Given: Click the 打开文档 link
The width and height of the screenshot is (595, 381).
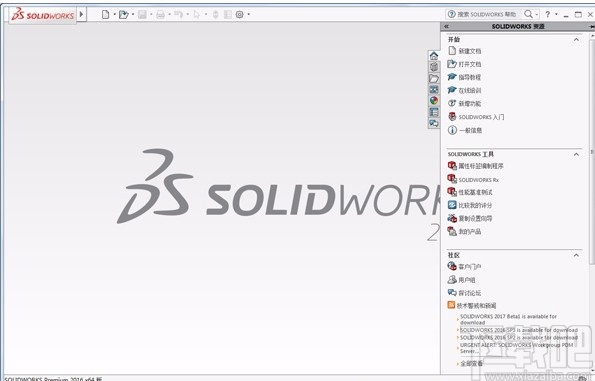Looking at the screenshot, I should 470,64.
